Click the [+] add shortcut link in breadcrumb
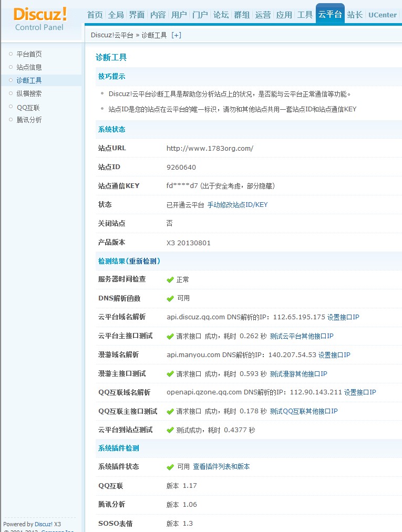The width and height of the screenshot is (402, 532). [176, 35]
